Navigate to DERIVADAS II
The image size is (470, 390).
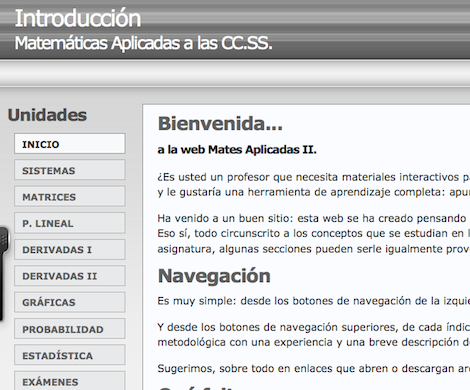[x=70, y=276]
